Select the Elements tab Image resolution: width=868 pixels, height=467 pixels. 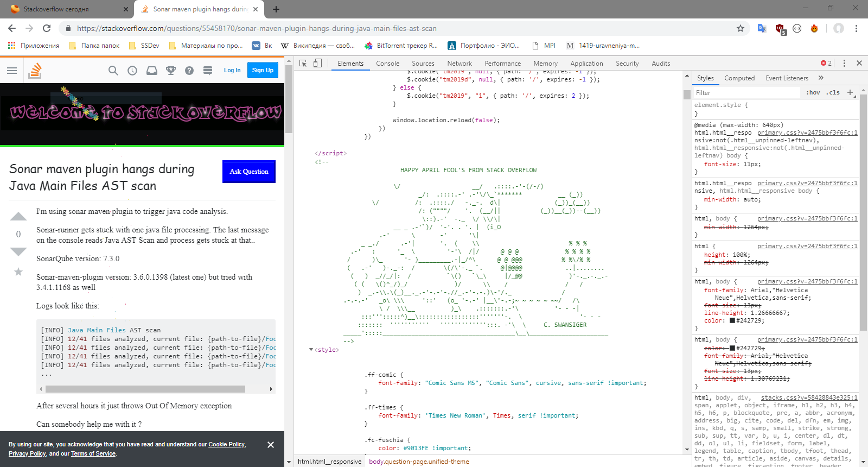coord(350,64)
